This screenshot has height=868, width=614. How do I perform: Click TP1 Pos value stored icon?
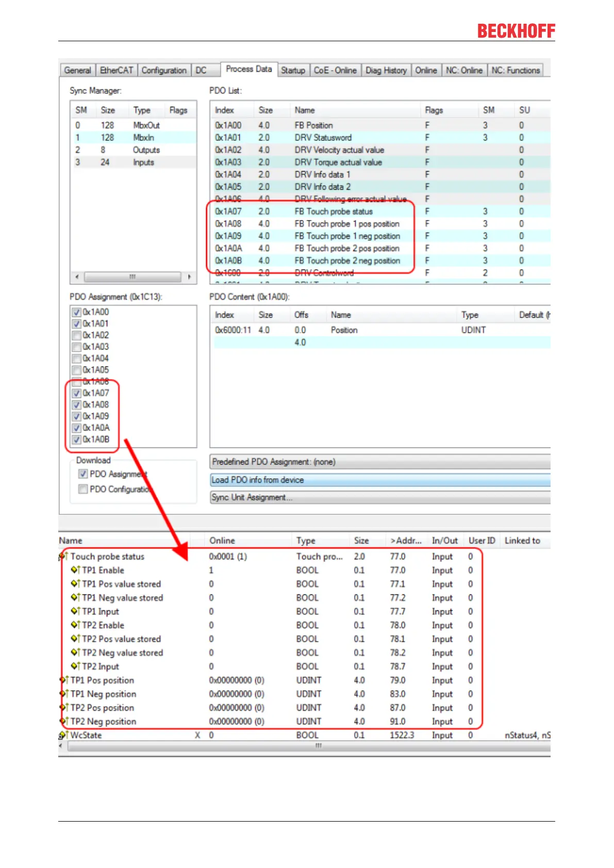click(75, 584)
